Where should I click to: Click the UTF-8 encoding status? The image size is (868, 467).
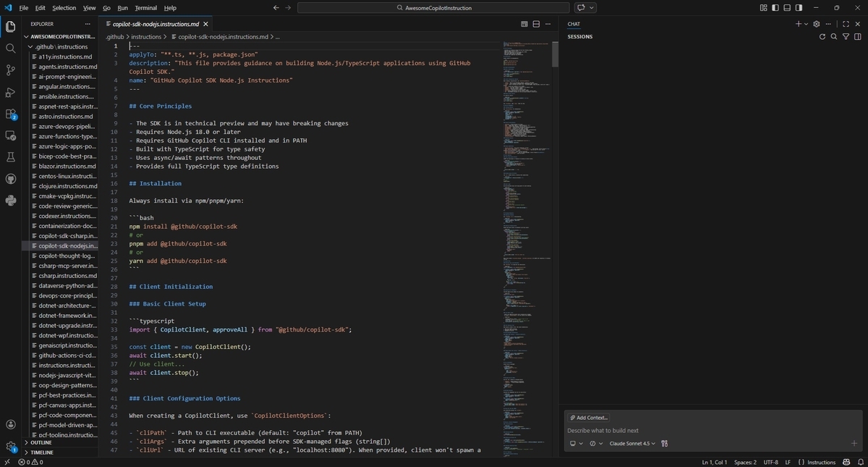point(770,462)
